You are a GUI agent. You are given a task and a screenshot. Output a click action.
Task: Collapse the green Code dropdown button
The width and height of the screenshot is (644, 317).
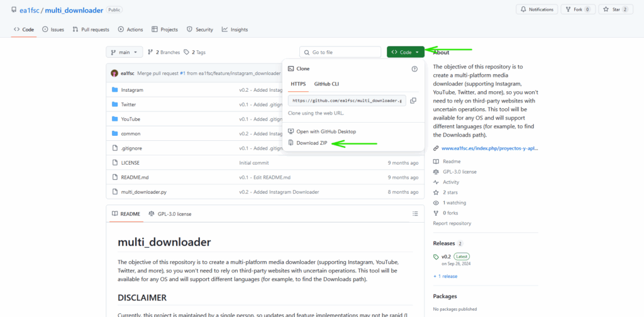(406, 52)
